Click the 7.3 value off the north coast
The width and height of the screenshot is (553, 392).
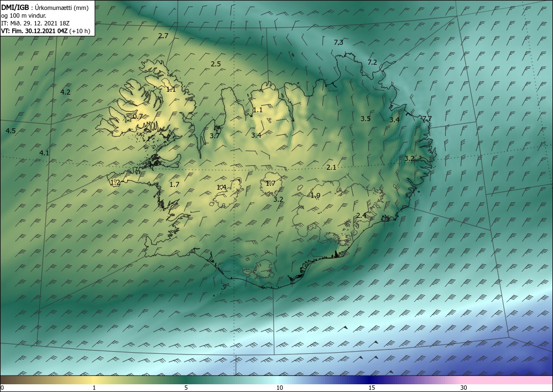coord(338,43)
